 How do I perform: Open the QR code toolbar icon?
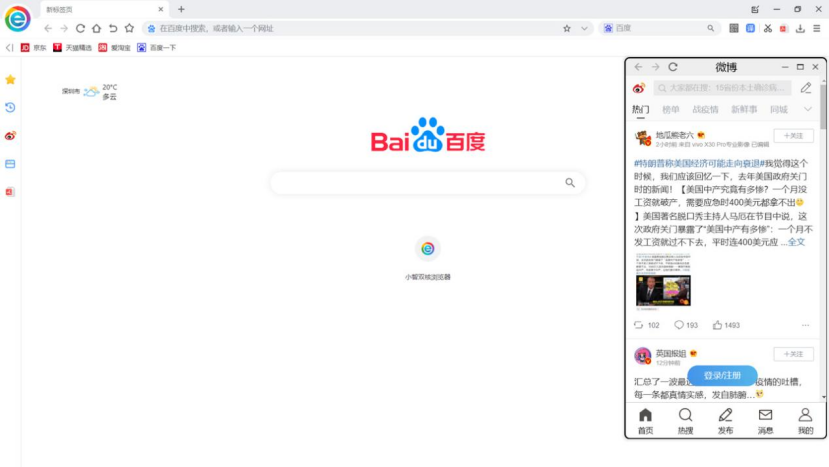click(734, 29)
